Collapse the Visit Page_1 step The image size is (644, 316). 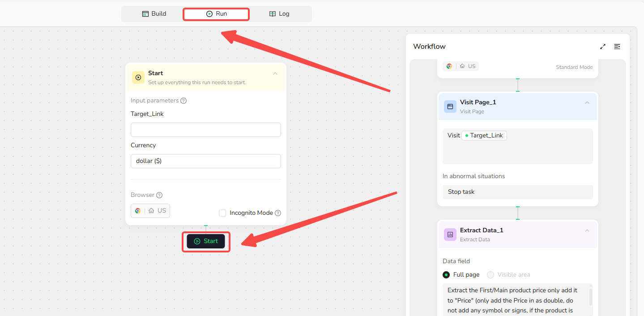587,103
